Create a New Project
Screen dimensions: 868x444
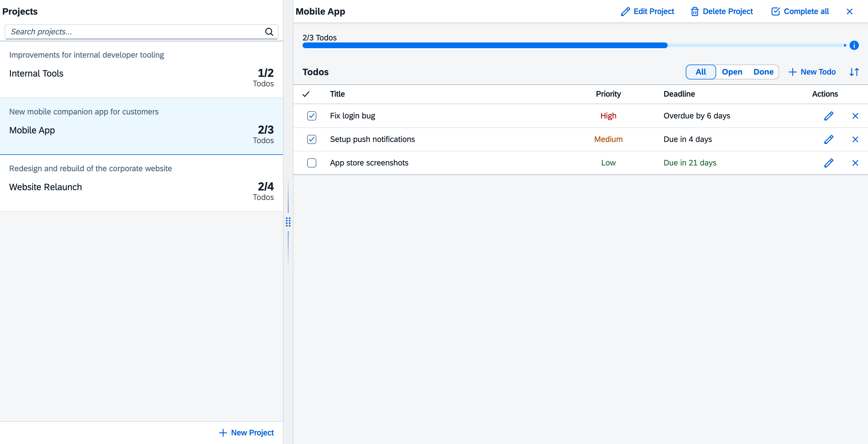tap(246, 433)
